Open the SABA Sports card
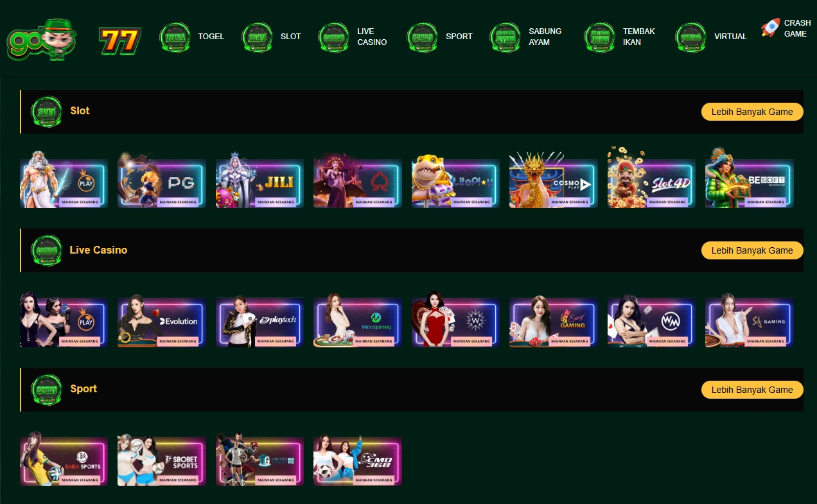Image resolution: width=817 pixels, height=504 pixels. pos(64,458)
